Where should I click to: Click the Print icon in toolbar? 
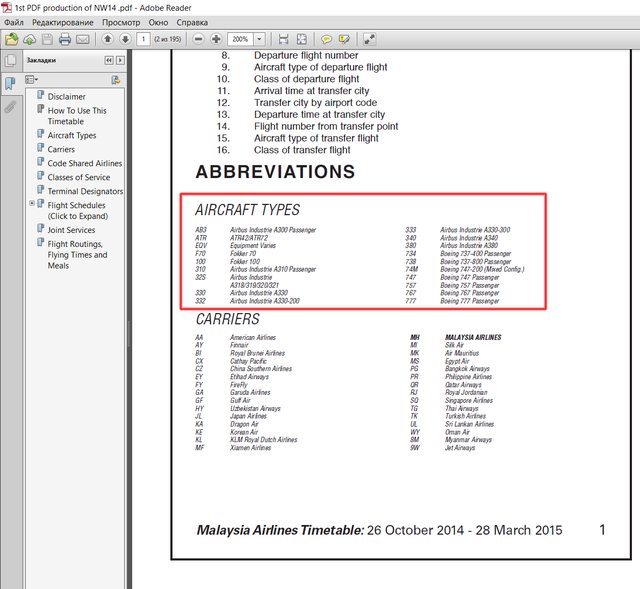tap(65, 40)
